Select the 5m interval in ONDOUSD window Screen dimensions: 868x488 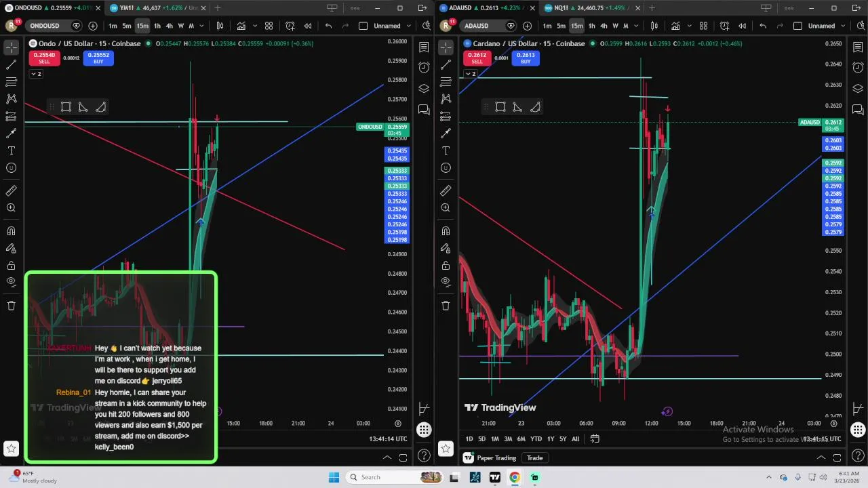point(127,26)
